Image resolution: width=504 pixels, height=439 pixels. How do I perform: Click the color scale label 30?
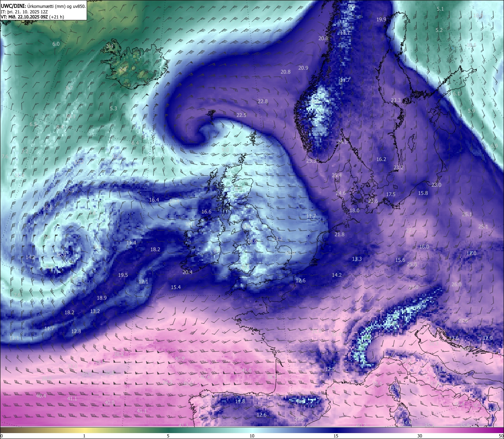tap(420, 436)
